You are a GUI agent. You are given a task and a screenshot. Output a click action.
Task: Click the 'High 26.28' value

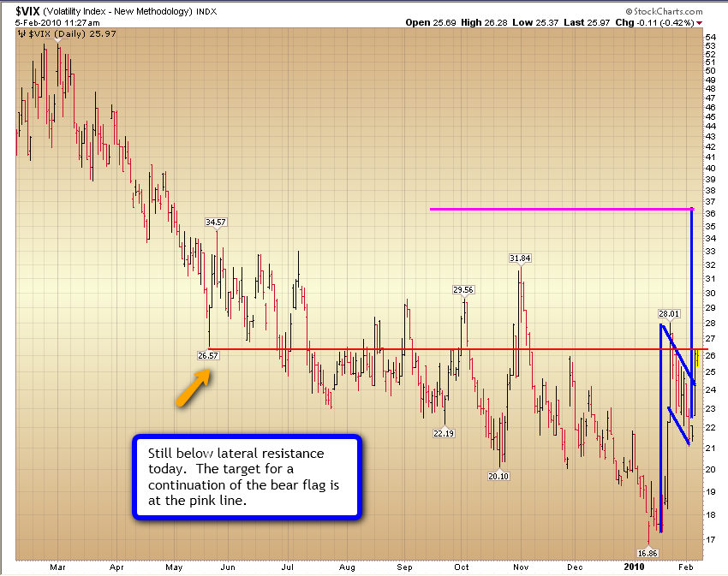(x=484, y=22)
